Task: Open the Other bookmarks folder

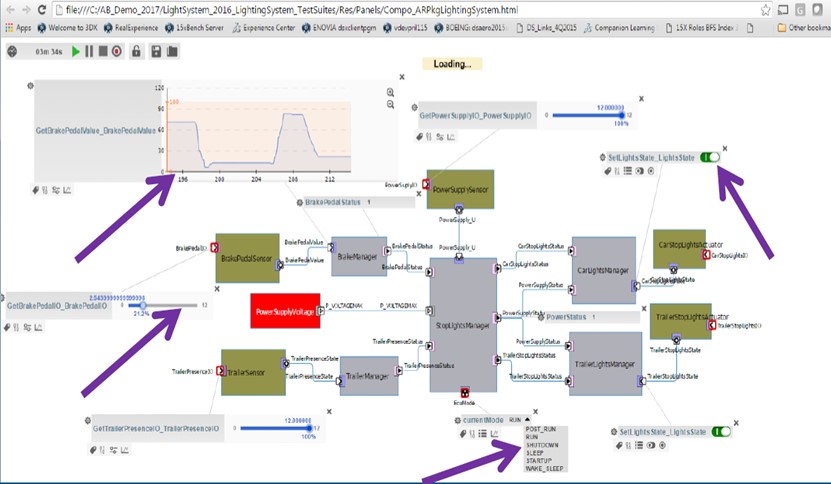Action: tap(804, 28)
